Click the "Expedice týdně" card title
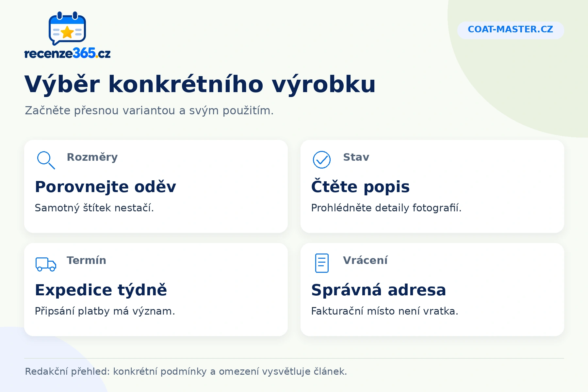This screenshot has width=588, height=392. [101, 290]
